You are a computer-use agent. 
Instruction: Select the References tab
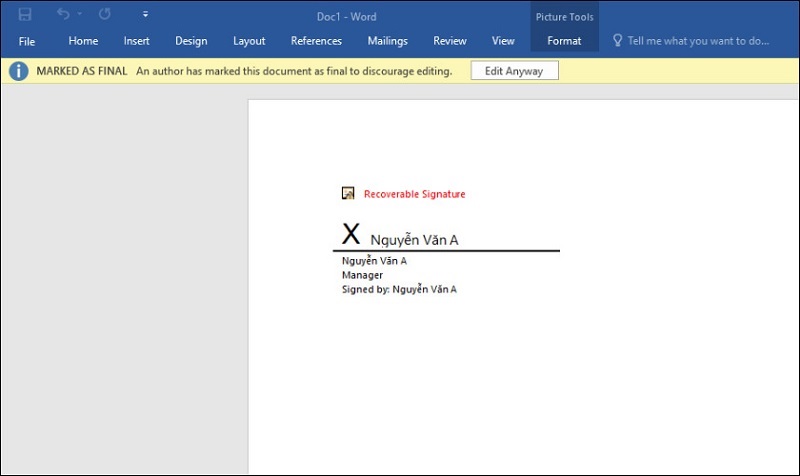[x=316, y=41]
